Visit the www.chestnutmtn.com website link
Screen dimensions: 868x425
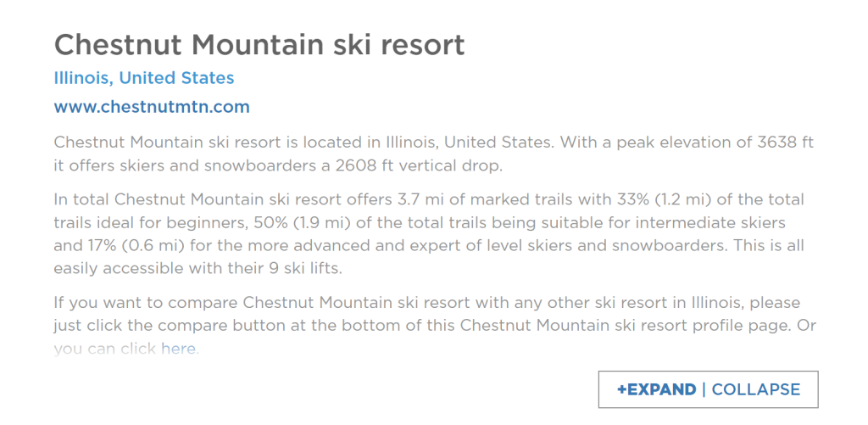click(x=152, y=107)
